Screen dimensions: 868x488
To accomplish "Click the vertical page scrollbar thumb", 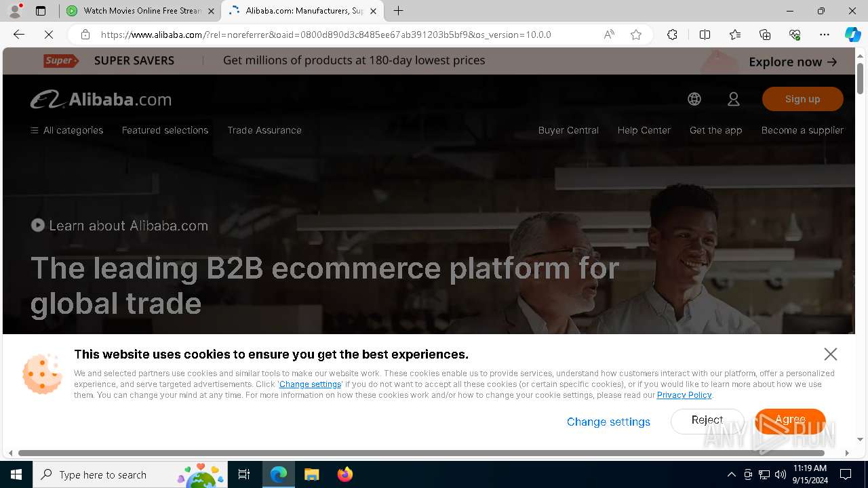I will point(861,80).
